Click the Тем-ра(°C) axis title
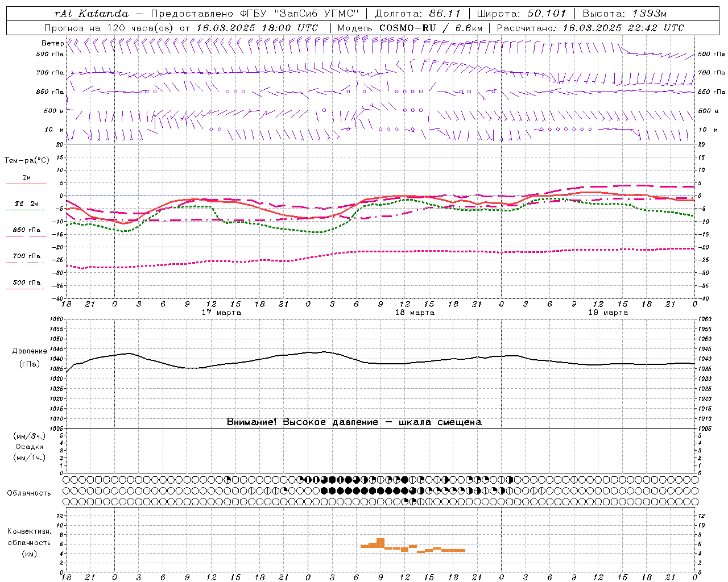This screenshot has width=728, height=582. [x=27, y=161]
